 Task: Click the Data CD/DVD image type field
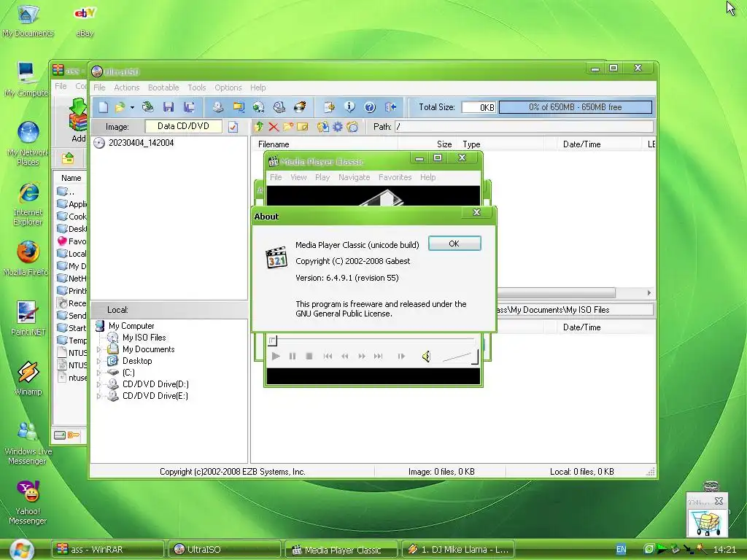click(183, 126)
